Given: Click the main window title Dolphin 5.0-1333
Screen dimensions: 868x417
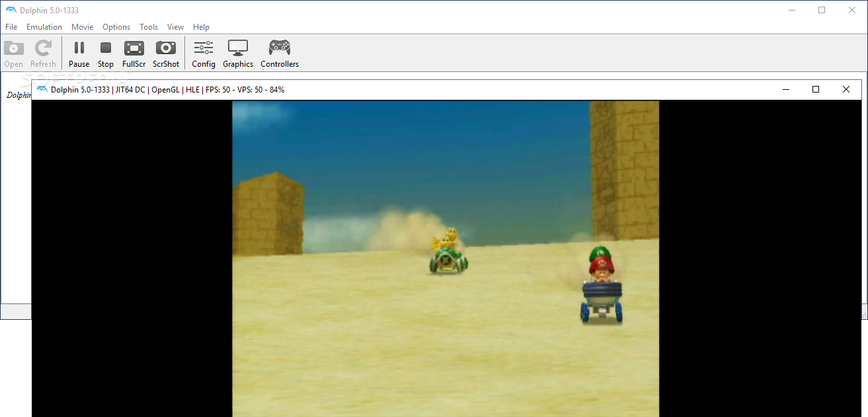Looking at the screenshot, I should [x=50, y=11].
